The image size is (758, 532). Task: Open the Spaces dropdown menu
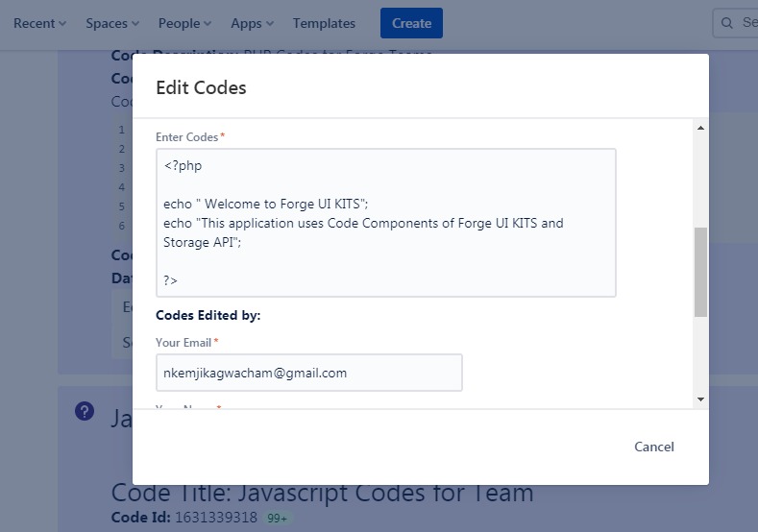pos(112,23)
